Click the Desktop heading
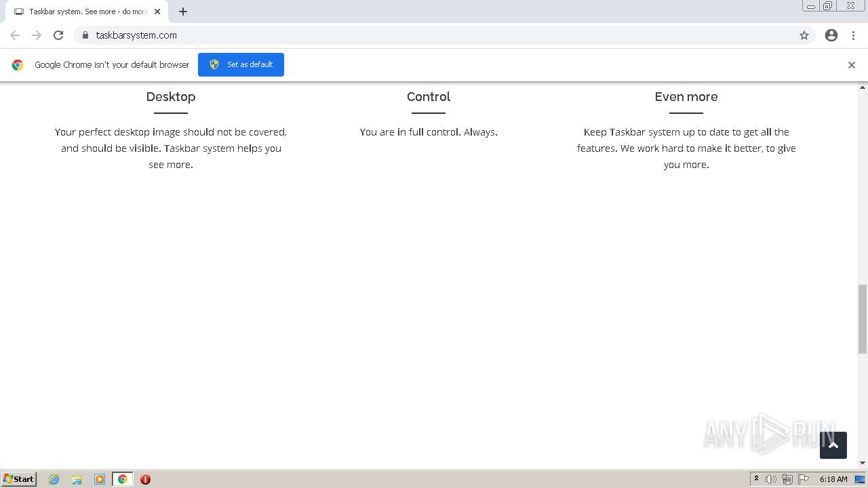 point(171,97)
